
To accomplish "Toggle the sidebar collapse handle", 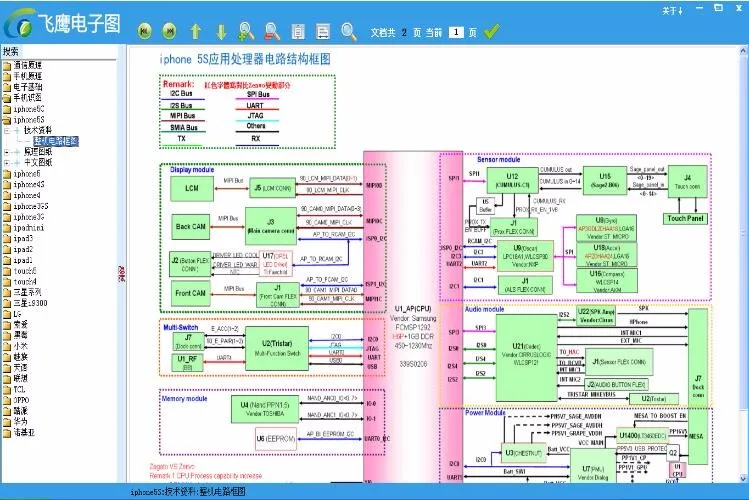I will [122, 273].
